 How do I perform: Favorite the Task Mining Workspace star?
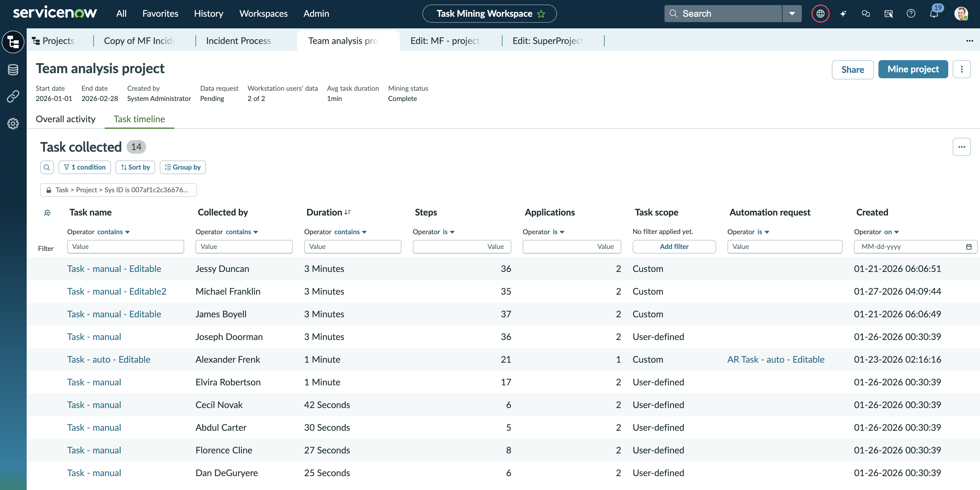click(x=541, y=14)
